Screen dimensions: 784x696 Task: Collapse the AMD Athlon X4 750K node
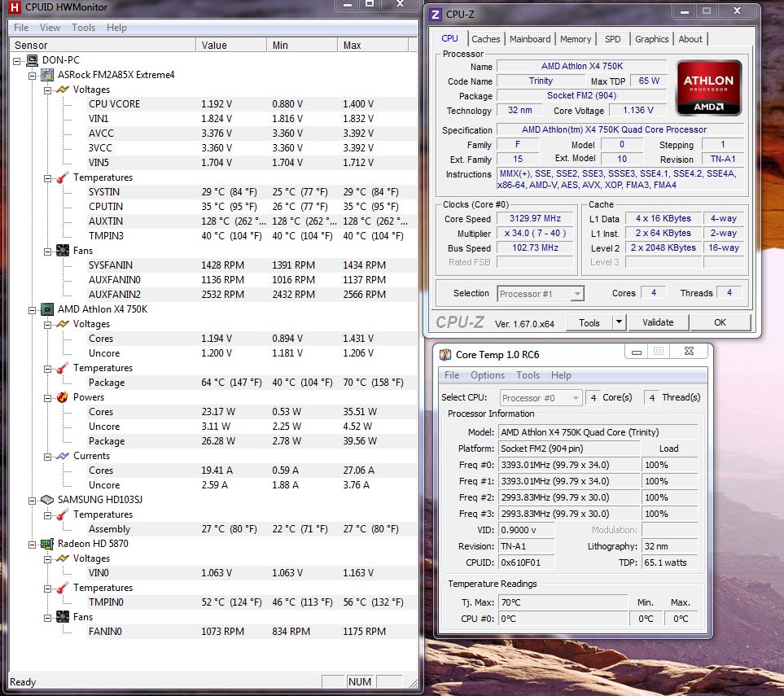coord(32,310)
